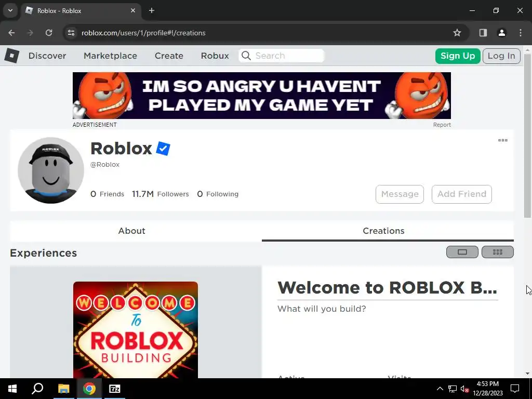Switch to the About tab

tap(131, 231)
